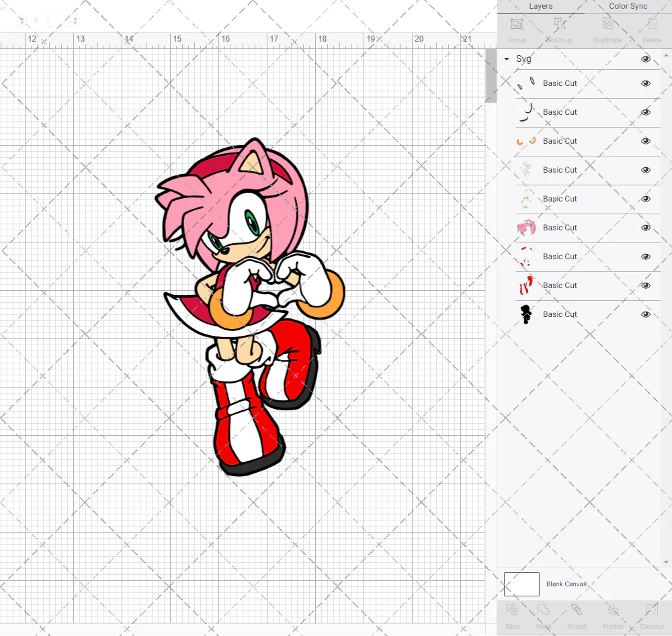Open the Layers tab
Image resolution: width=672 pixels, height=636 pixels.
click(x=540, y=6)
